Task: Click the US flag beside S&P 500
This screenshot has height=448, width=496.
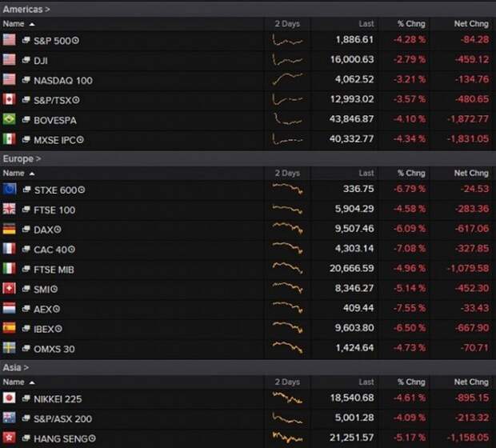Action: (10, 40)
